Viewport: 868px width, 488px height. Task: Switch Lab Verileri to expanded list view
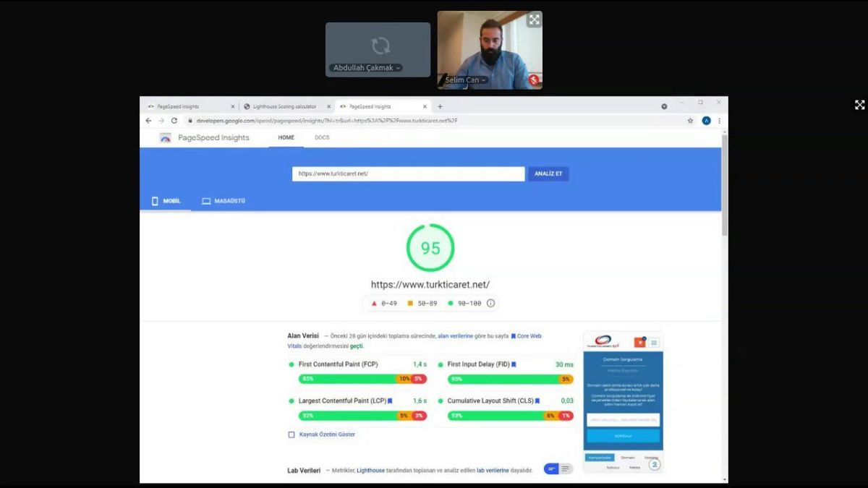566,469
